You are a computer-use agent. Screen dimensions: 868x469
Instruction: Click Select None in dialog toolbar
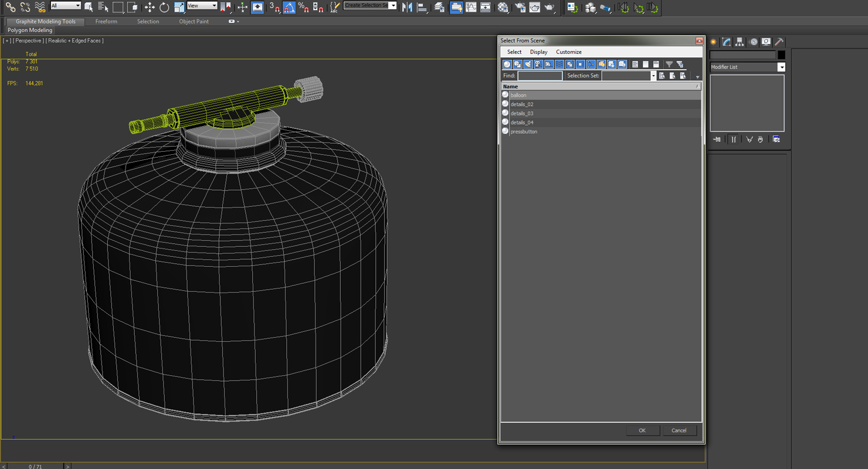coord(646,64)
